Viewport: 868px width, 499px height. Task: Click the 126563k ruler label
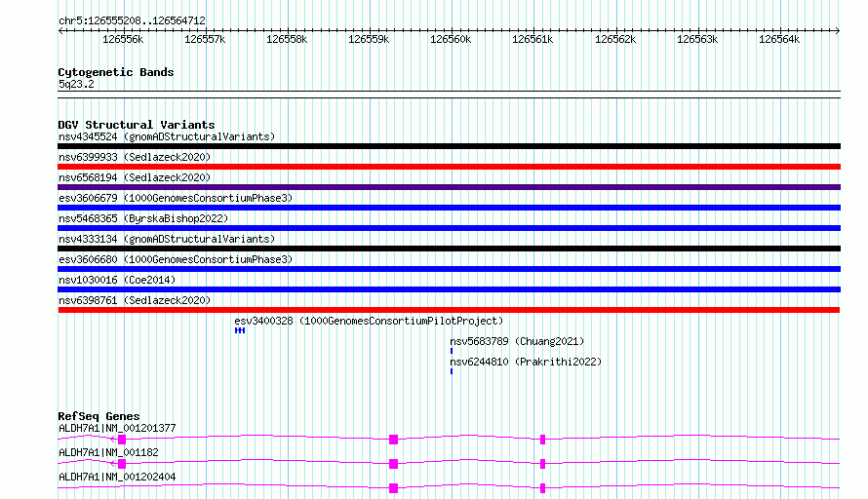(x=697, y=40)
